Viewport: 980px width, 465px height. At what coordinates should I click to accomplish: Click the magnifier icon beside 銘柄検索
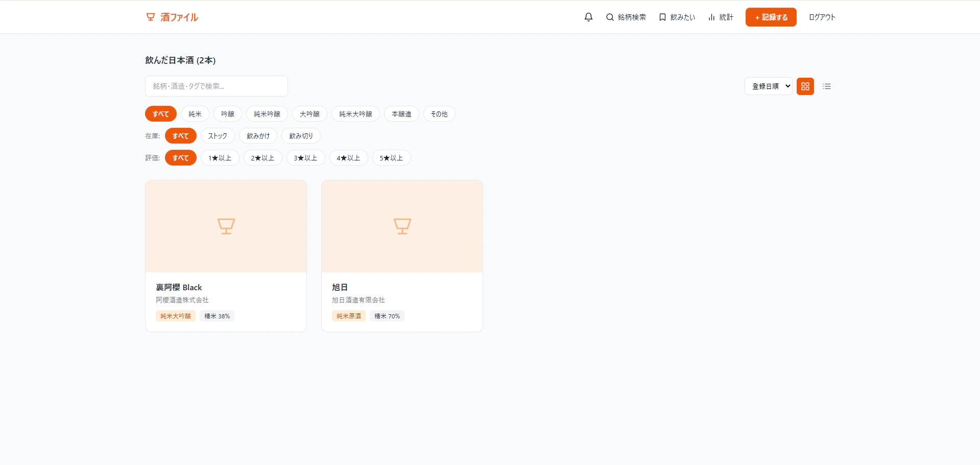[610, 17]
